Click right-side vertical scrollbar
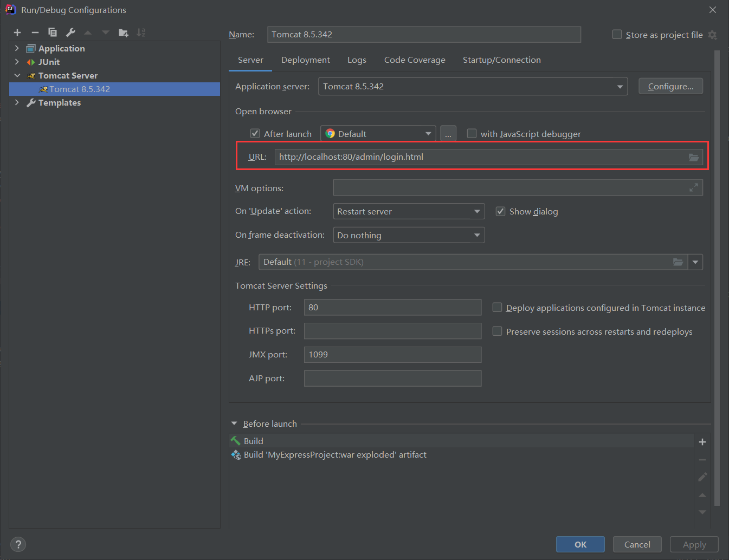 click(717, 278)
